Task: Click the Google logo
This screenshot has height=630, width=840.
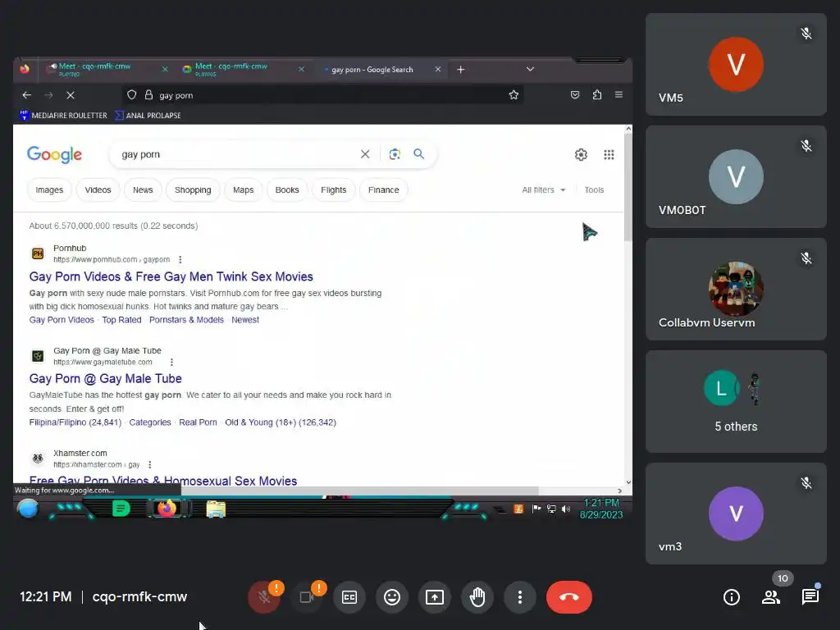Action: tap(54, 154)
